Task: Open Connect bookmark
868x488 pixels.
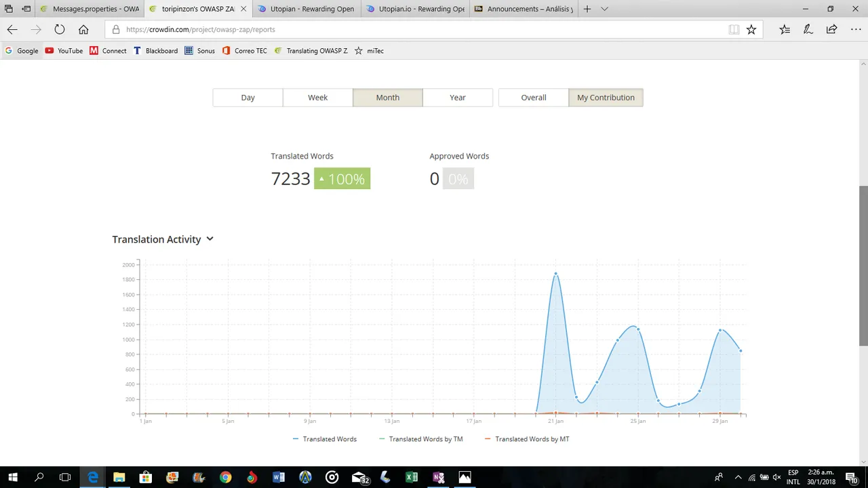Action: tap(108, 51)
